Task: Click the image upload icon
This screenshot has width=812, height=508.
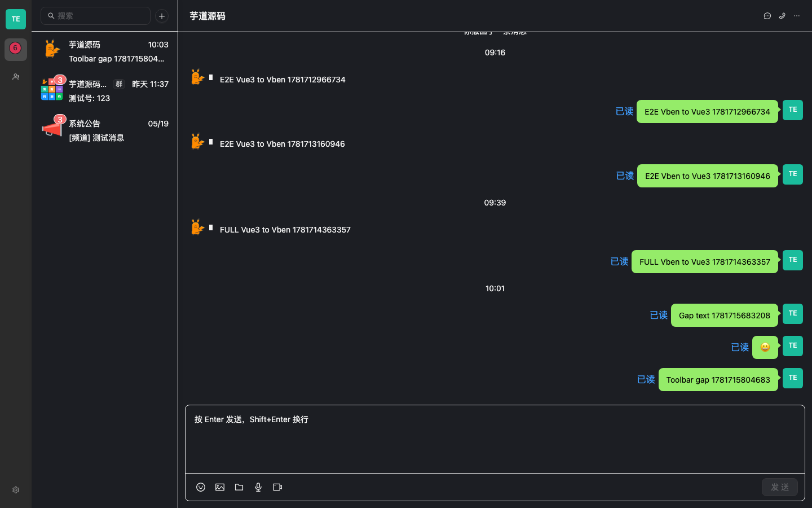Action: coord(220,487)
